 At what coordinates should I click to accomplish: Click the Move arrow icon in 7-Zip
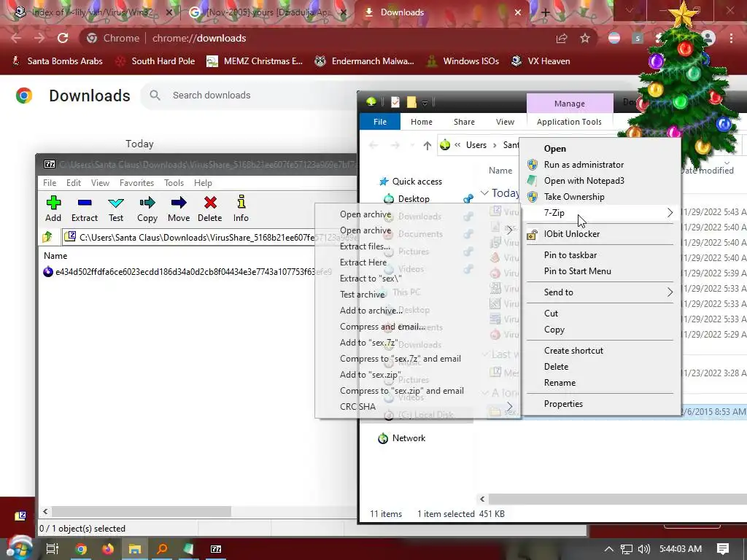tap(179, 209)
